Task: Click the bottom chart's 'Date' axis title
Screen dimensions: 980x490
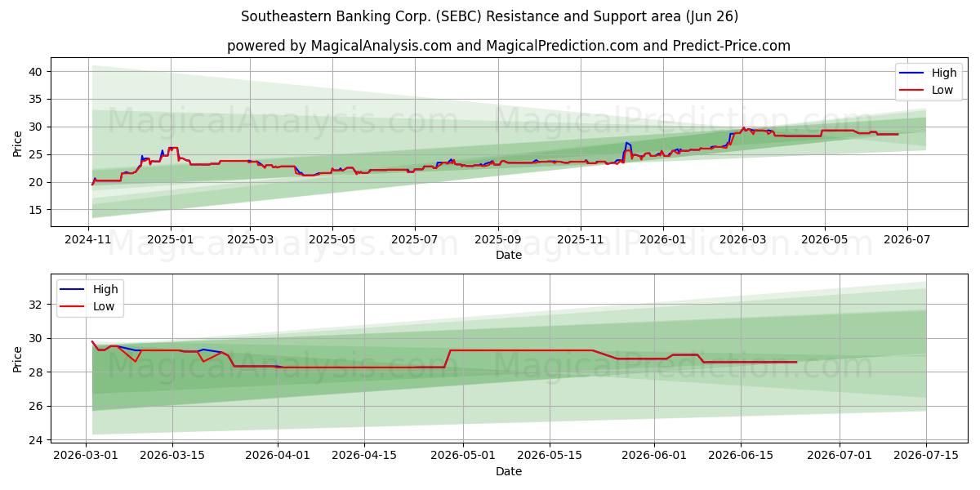Action: [509, 472]
